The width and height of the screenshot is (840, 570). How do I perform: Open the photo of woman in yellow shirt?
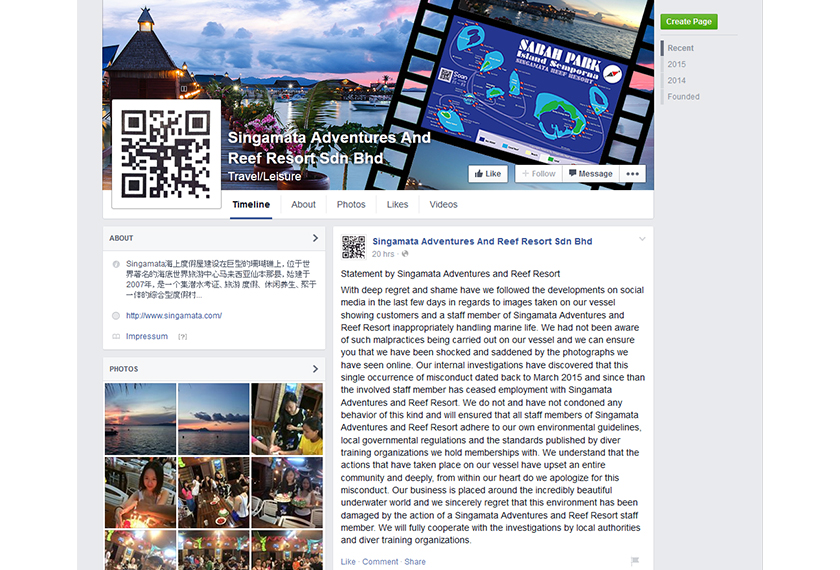click(287, 419)
